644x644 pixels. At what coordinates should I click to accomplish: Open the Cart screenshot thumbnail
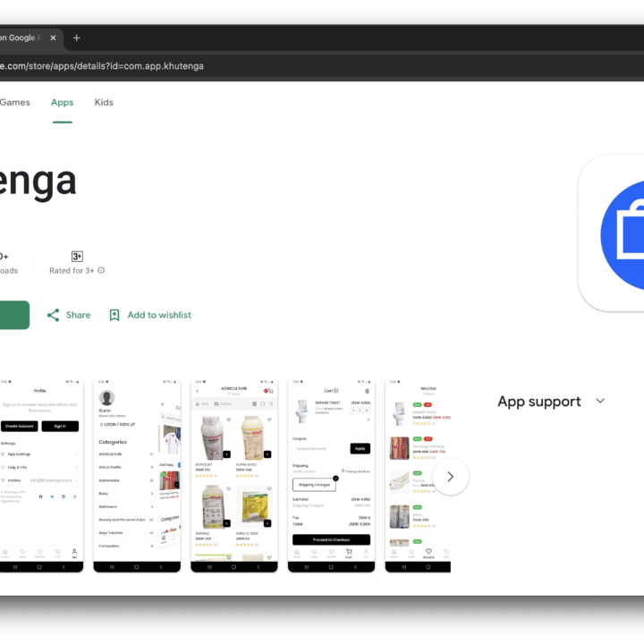(x=332, y=476)
